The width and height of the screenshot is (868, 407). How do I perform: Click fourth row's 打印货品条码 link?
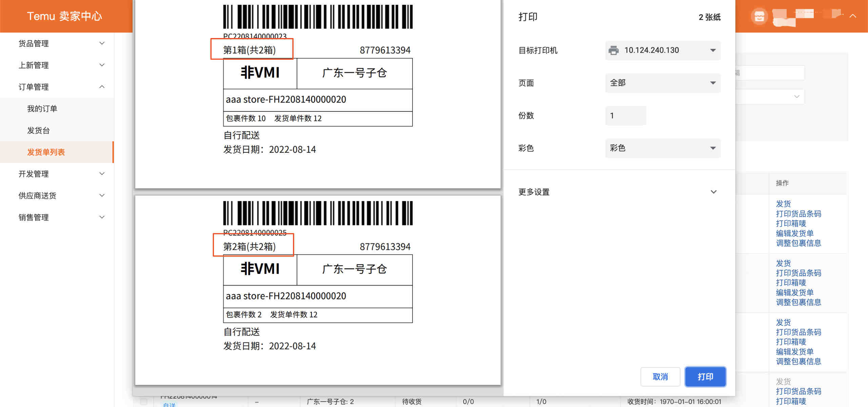[x=798, y=391]
